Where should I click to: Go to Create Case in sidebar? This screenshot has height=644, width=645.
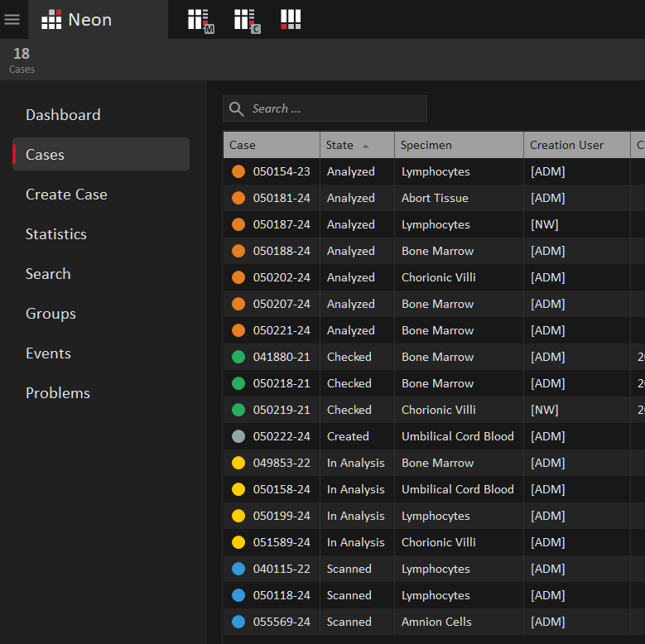66,195
